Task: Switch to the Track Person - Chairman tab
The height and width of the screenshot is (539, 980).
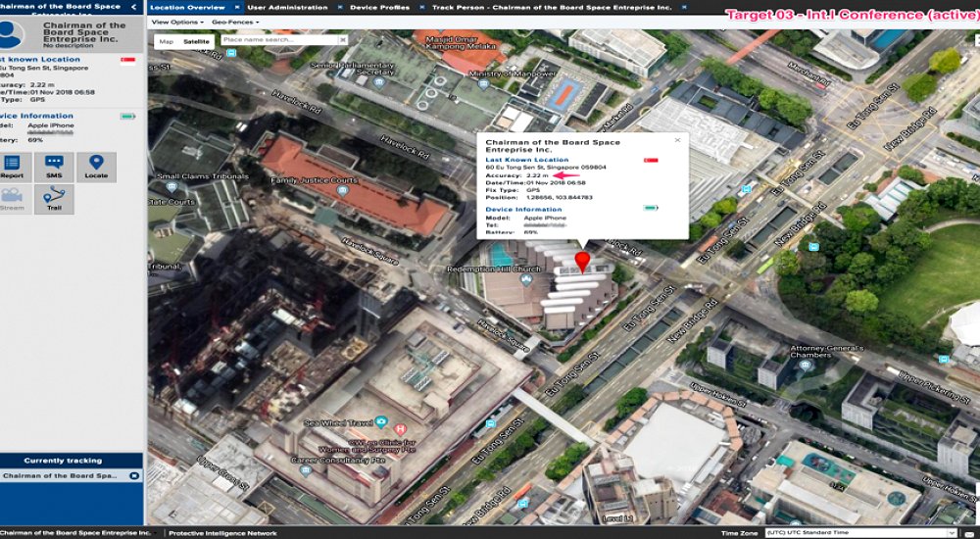Action: 552,8
